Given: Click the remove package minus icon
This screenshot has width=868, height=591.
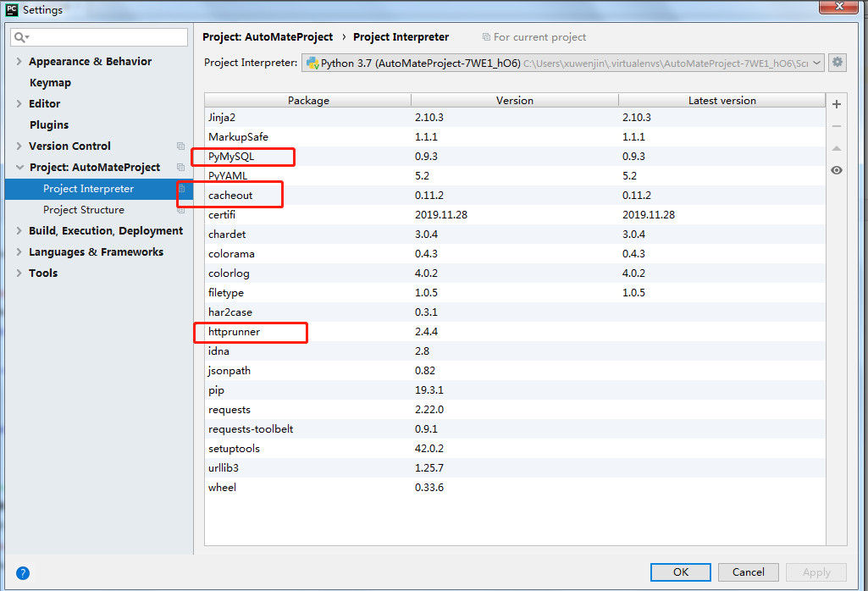Looking at the screenshot, I should click(837, 127).
